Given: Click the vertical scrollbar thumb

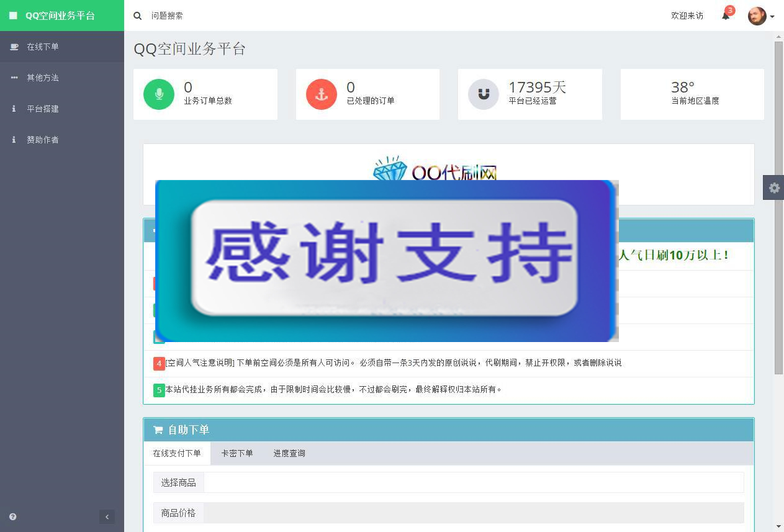Looking at the screenshot, I should pos(779,208).
